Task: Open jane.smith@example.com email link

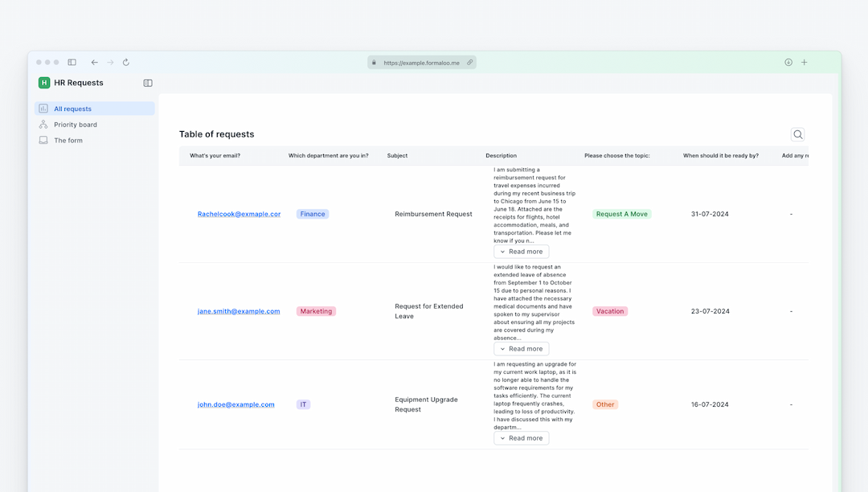Action: pyautogui.click(x=237, y=310)
